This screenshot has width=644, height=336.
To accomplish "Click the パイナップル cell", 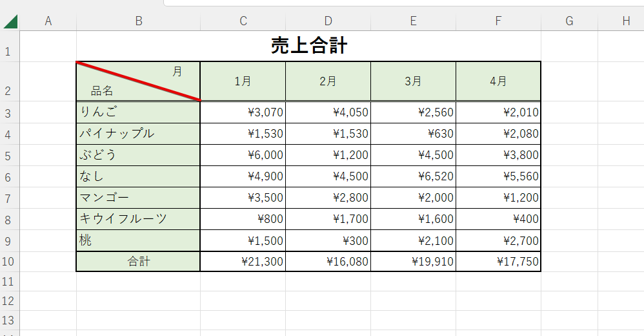I will point(138,134).
